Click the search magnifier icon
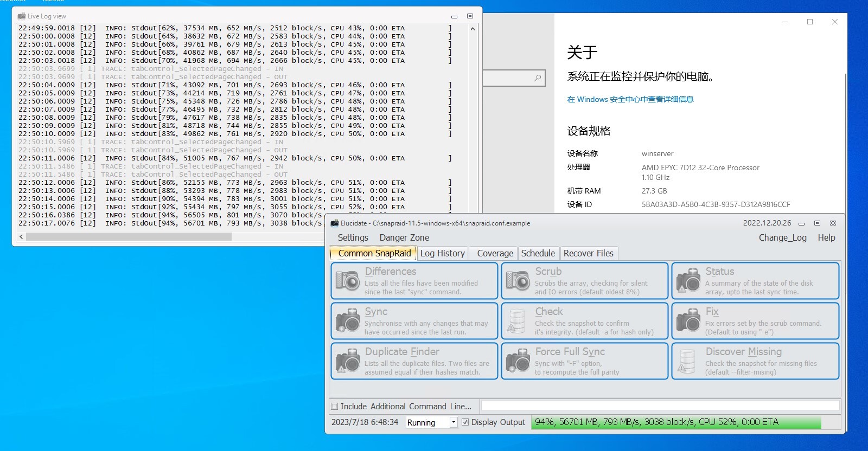Image resolution: width=868 pixels, height=451 pixels. pos(538,78)
